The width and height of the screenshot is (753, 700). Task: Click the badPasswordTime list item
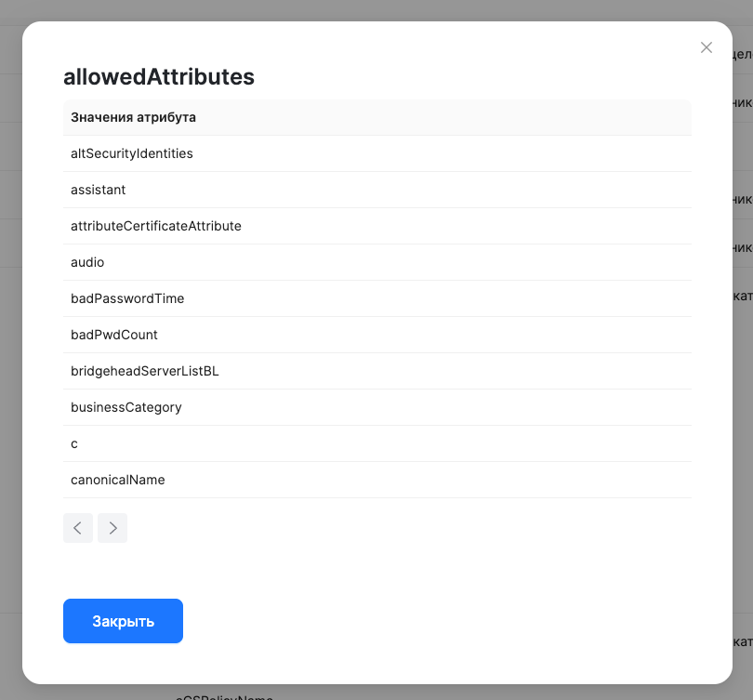click(127, 298)
